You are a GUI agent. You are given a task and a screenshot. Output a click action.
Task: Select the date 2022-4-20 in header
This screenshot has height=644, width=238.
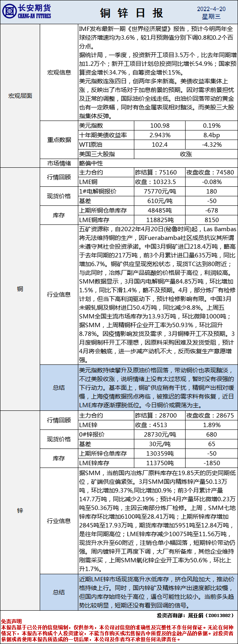[211, 9]
